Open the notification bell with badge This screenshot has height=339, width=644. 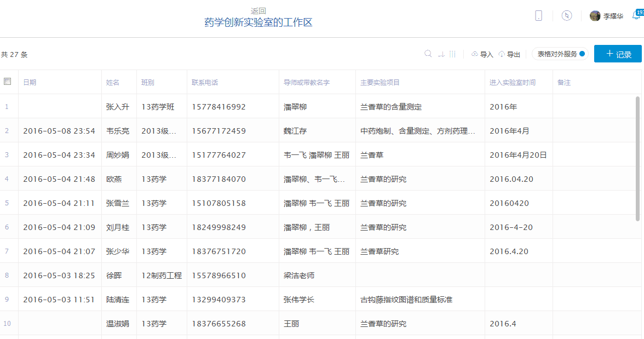pos(636,15)
